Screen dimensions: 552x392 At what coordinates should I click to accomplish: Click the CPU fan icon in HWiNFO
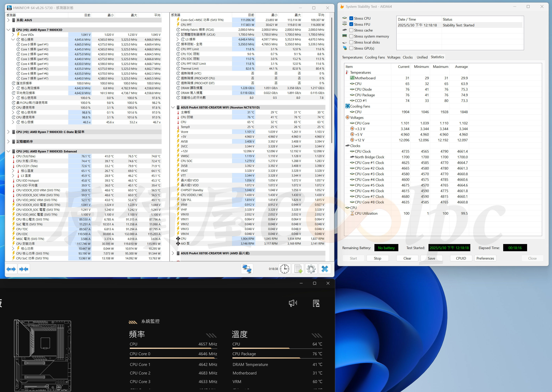point(178,239)
